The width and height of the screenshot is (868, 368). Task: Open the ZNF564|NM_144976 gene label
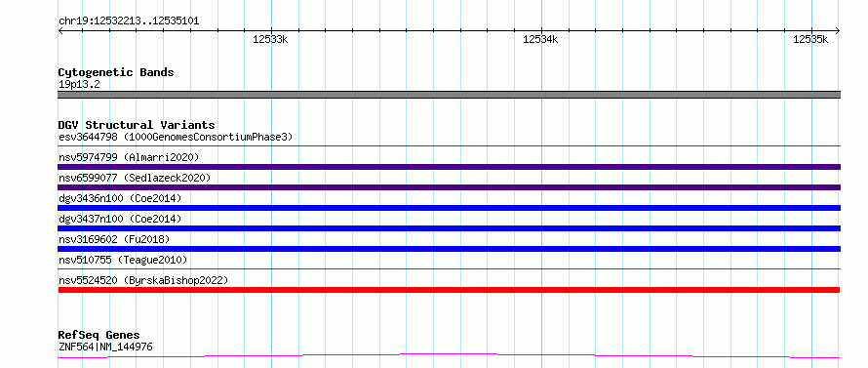(105, 348)
